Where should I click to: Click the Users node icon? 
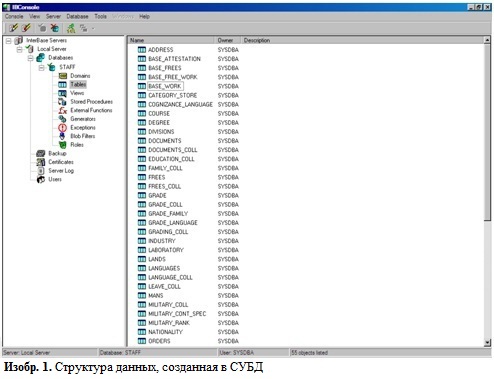tap(41, 179)
